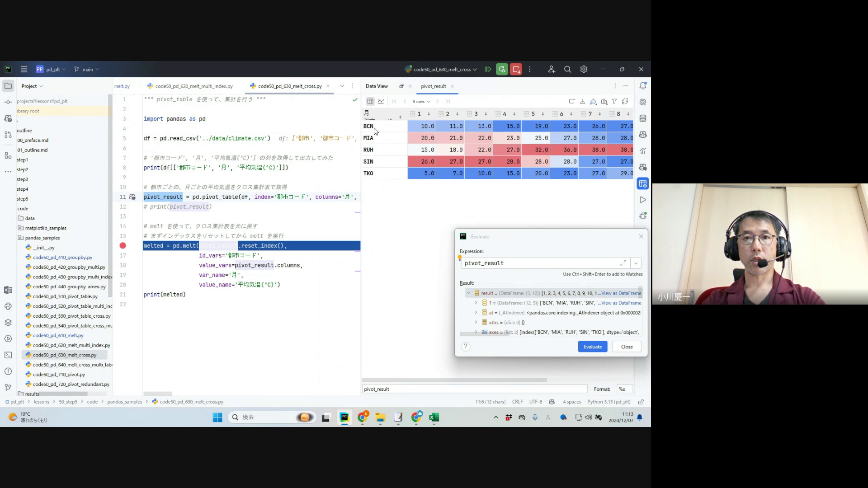This screenshot has height=488, width=868.
Task: Switch Data View to chart mode
Action: [x=381, y=101]
